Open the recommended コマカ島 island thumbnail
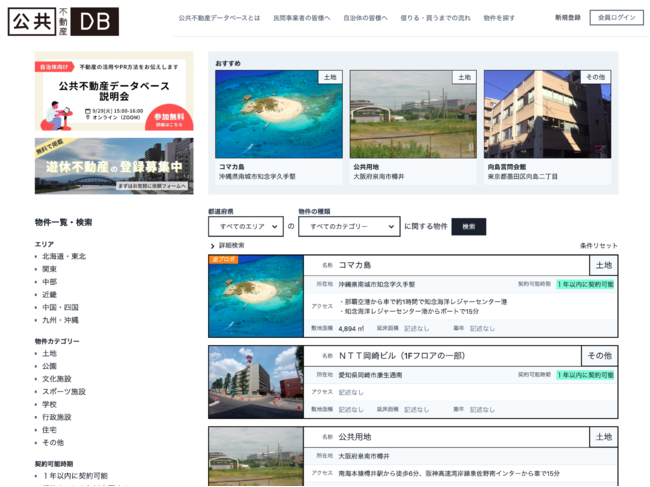650x487 pixels. (278, 114)
